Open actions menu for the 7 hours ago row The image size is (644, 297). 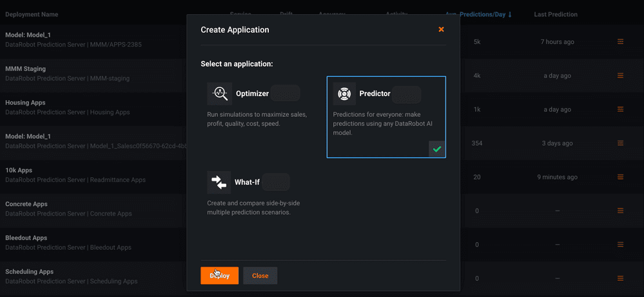[621, 41]
